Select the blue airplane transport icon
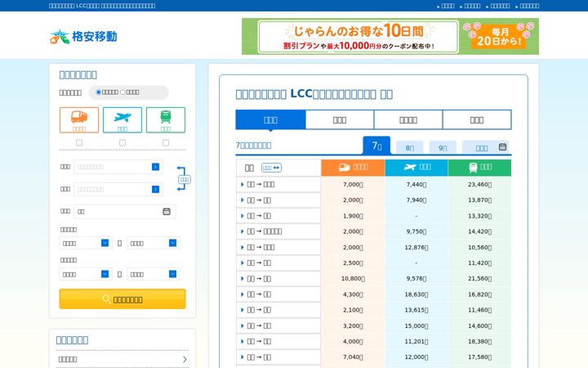This screenshot has width=588, height=368. 122,119
